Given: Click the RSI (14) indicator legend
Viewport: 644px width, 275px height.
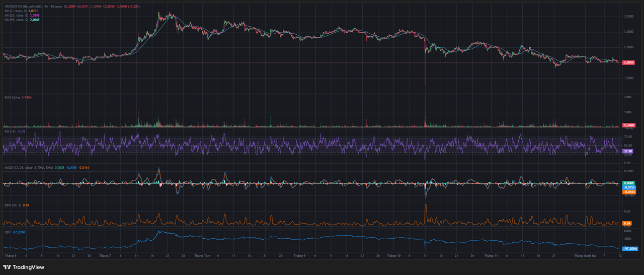Looking at the screenshot, I should 10,131.
